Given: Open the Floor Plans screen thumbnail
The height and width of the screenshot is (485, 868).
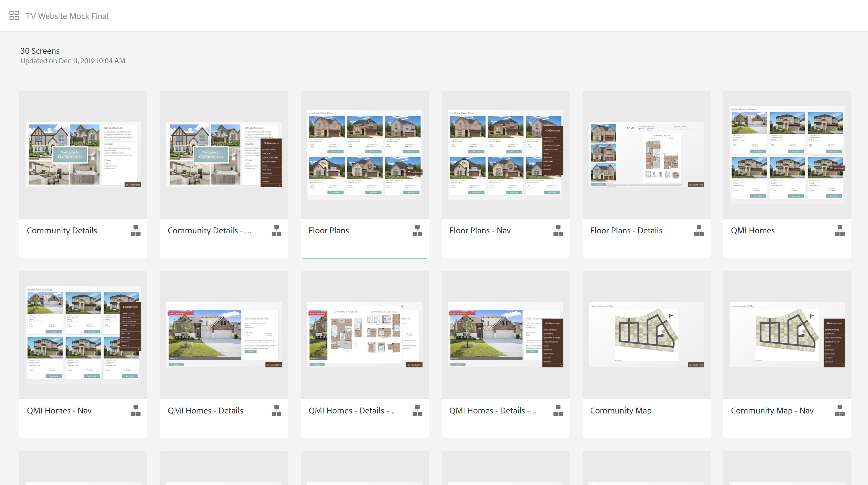Looking at the screenshot, I should pyautogui.click(x=365, y=155).
